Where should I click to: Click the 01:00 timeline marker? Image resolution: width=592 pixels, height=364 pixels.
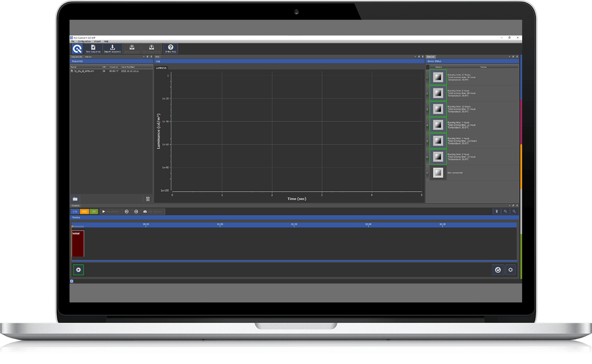[220, 225]
